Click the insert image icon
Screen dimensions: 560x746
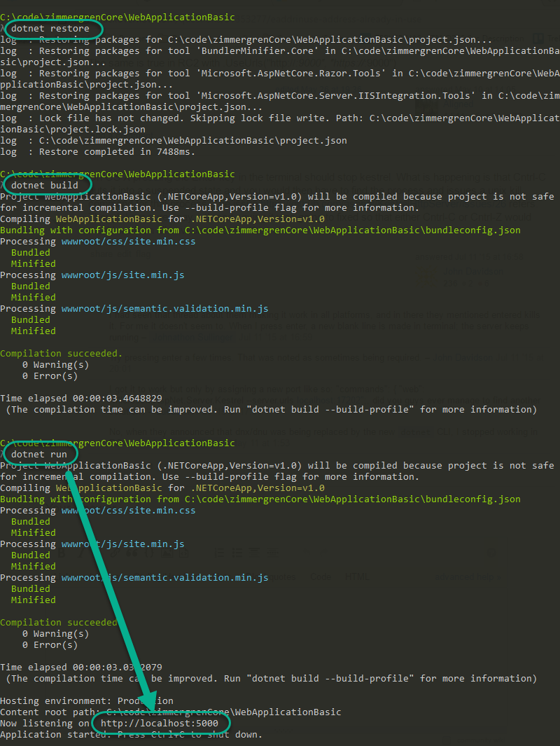pyautogui.click(x=166, y=553)
